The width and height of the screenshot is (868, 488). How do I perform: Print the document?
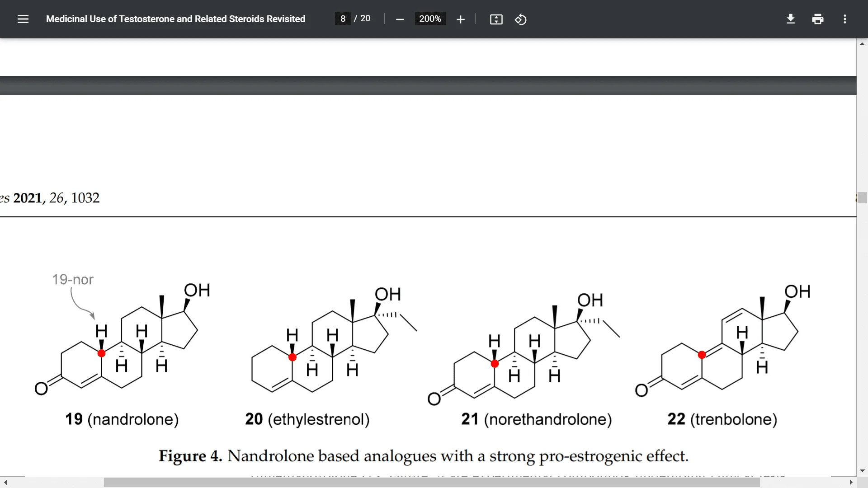coord(817,19)
